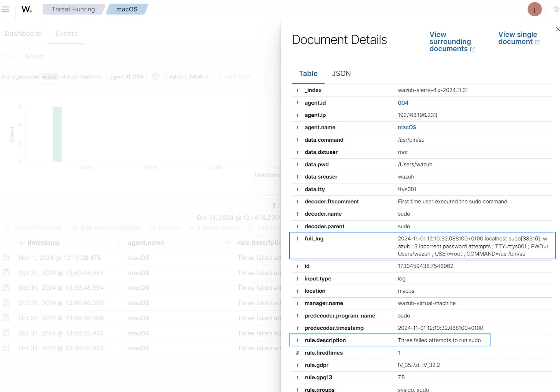
Task: Focus the Search query input
Action: (x=148, y=57)
